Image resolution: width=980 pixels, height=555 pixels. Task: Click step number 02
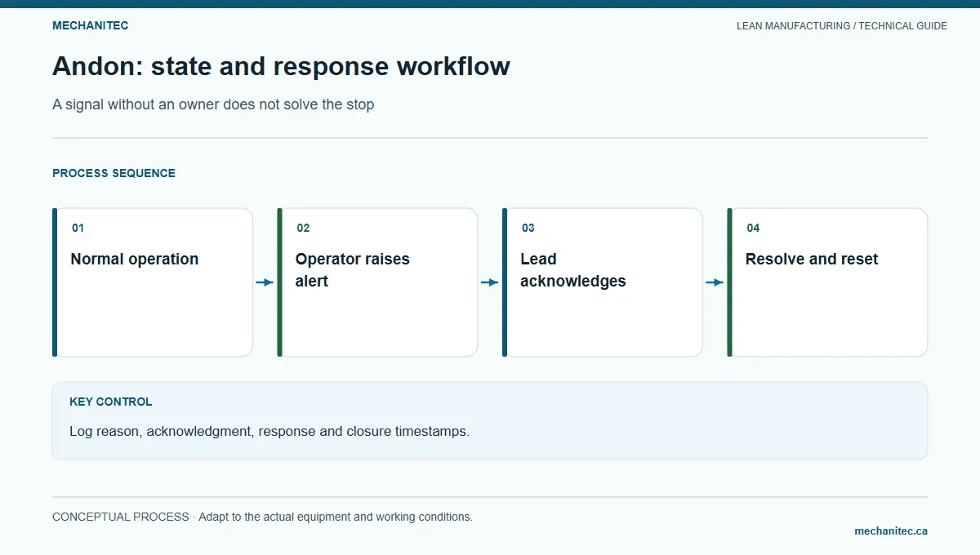[x=303, y=228]
